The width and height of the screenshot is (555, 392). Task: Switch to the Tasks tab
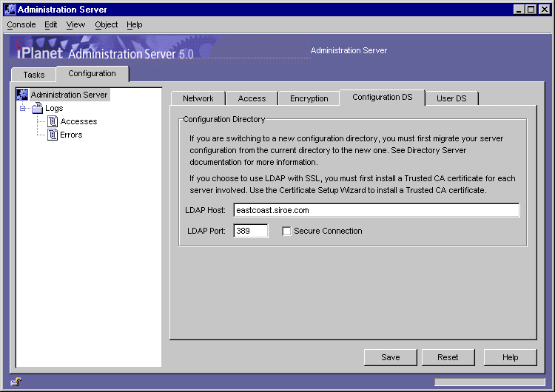point(33,75)
